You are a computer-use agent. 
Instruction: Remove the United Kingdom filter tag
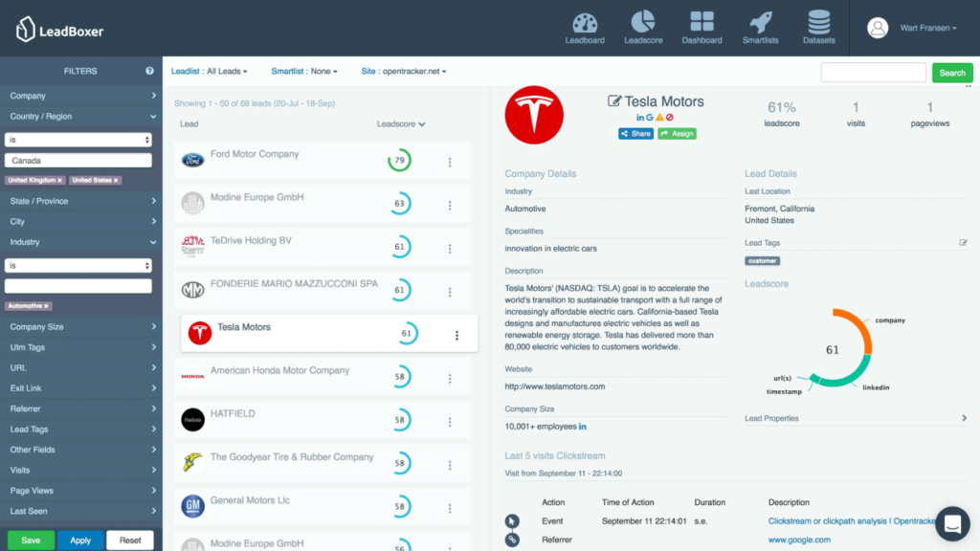click(x=59, y=179)
